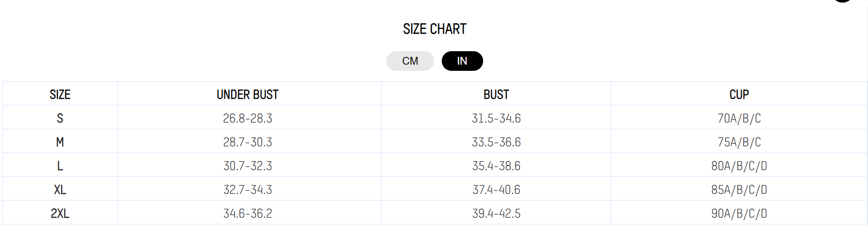
Task: Click under bust value 32.7-34.3
Action: [x=247, y=190]
